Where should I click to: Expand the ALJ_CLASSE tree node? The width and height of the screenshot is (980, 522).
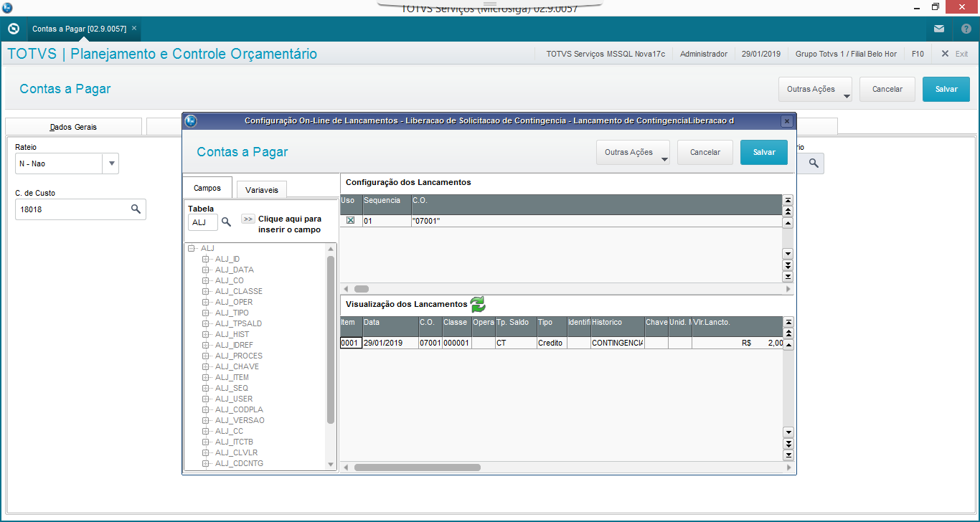[x=206, y=291]
